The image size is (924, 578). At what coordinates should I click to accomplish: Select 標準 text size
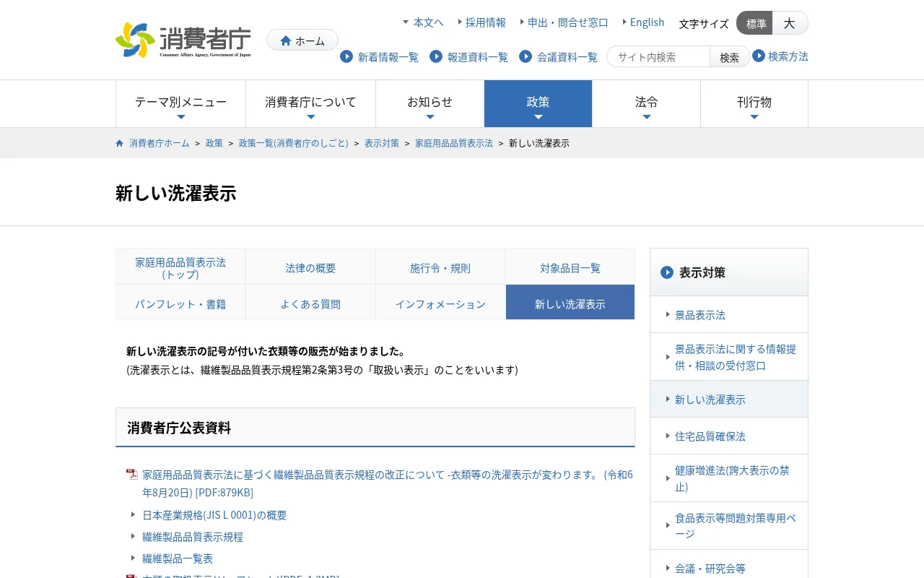coord(755,23)
